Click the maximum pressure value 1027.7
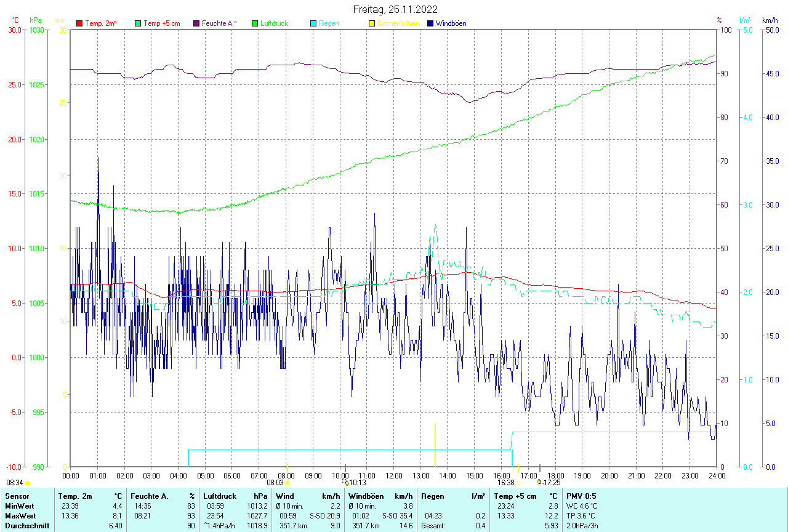This screenshot has width=788, height=532. tap(257, 516)
